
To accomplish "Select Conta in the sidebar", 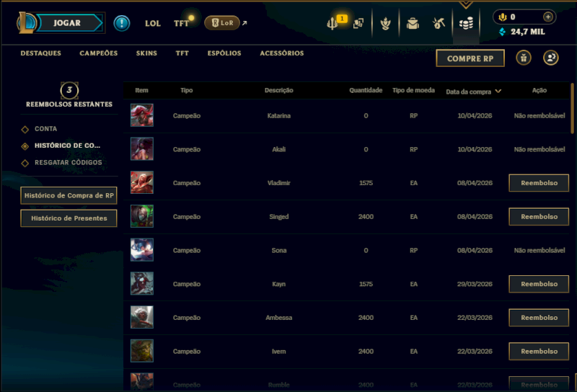I will coord(45,129).
